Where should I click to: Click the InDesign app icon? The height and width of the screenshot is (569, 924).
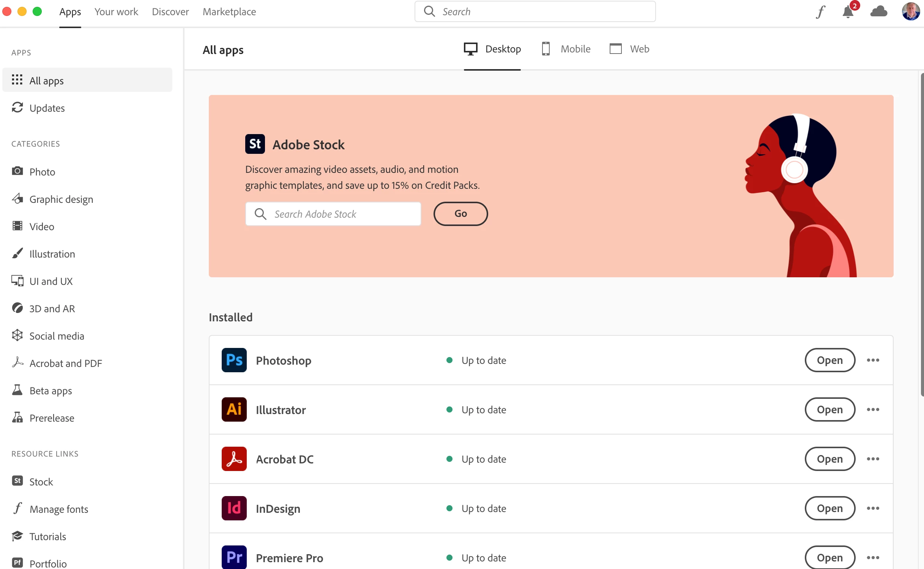coord(234,508)
